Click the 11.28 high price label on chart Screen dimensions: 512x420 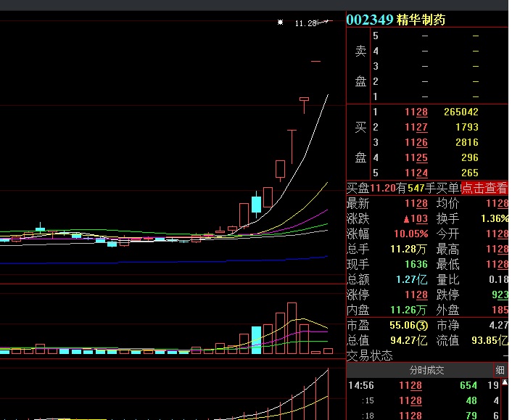pyautogui.click(x=306, y=23)
